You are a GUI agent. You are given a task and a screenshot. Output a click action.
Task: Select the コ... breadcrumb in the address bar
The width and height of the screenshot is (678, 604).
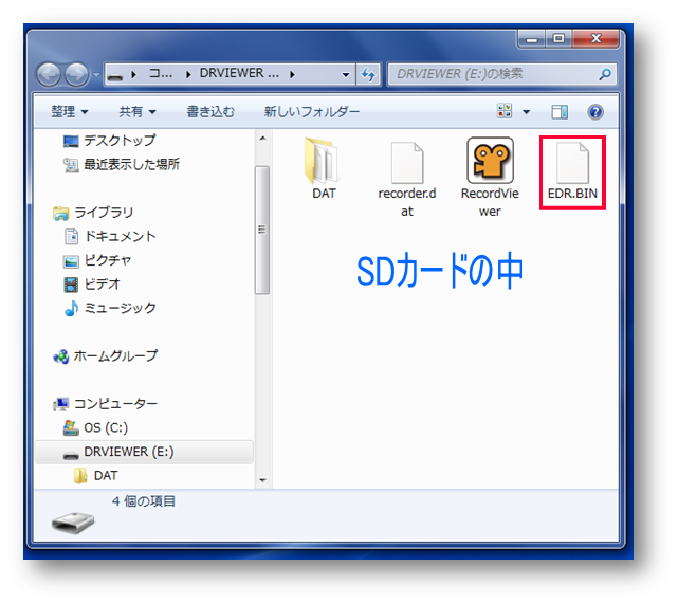(x=160, y=74)
